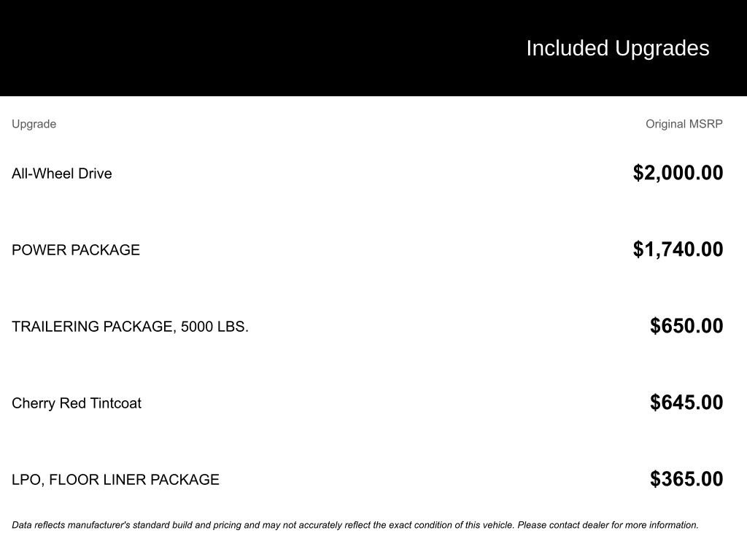The height and width of the screenshot is (560, 747).
Task: Click the Upgrade column header
Action: click(34, 124)
